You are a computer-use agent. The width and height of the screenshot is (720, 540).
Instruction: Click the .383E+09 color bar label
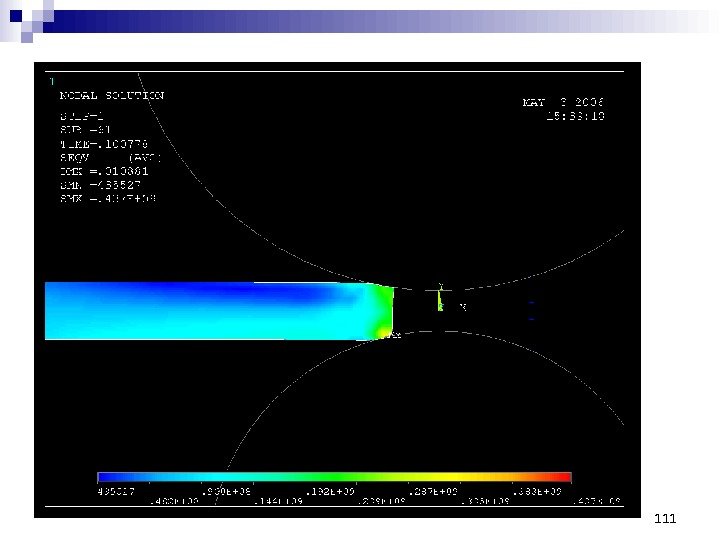tap(537, 491)
